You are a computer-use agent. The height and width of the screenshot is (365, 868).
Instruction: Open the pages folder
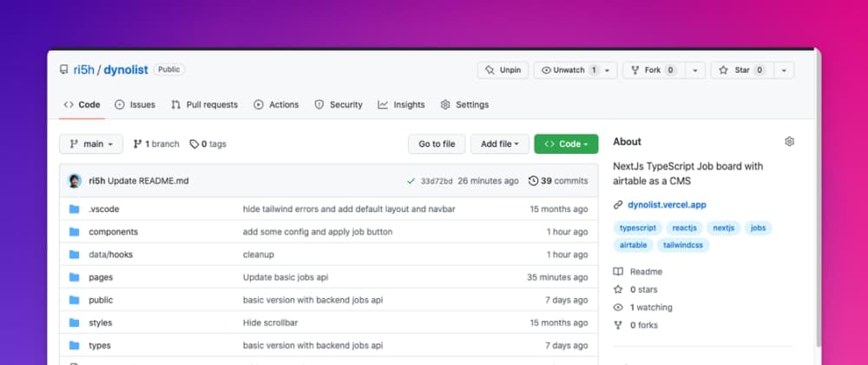tap(101, 277)
